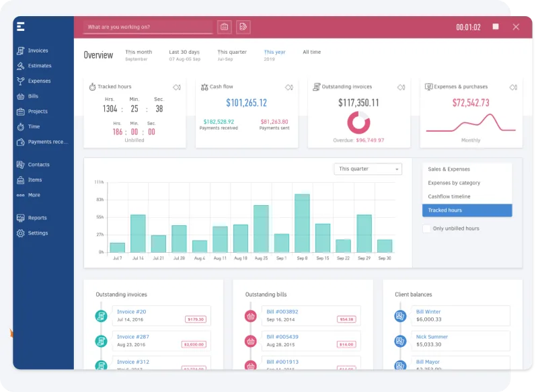The image size is (538, 392).
Task: Open Invoice #287 link
Action: [132, 337]
